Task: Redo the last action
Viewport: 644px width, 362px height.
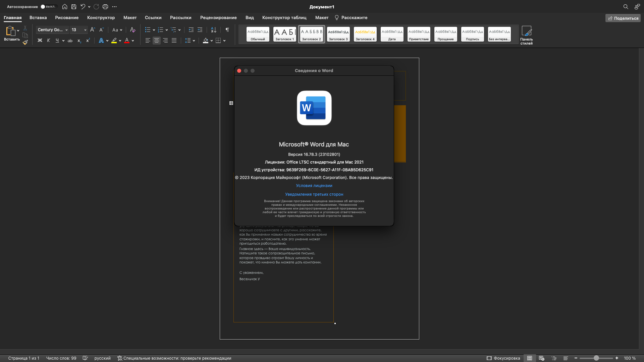Action: (x=96, y=7)
